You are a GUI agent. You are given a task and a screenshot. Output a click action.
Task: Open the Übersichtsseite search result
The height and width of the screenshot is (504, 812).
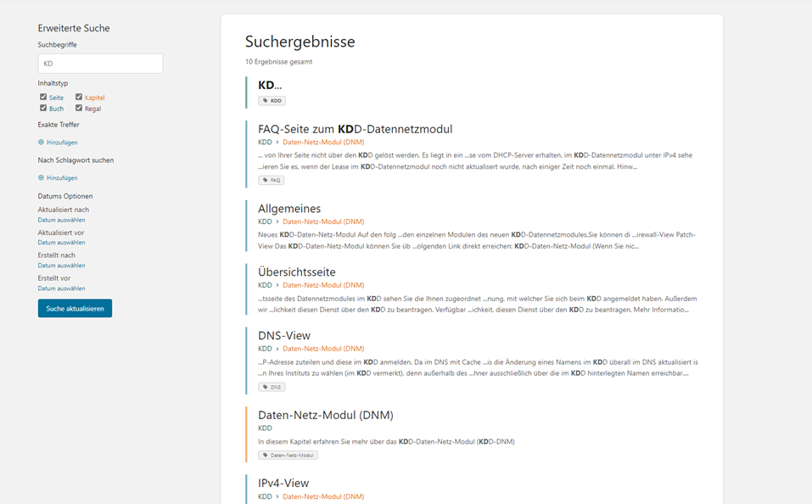click(x=296, y=272)
